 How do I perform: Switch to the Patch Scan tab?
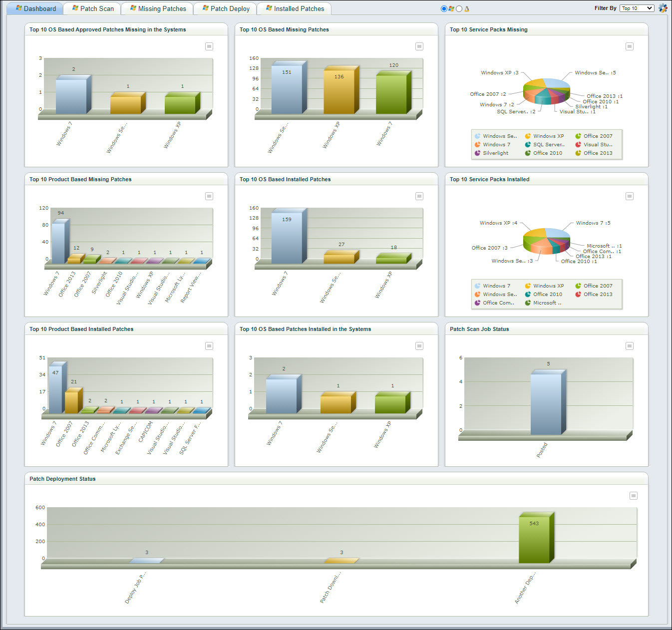click(x=91, y=8)
